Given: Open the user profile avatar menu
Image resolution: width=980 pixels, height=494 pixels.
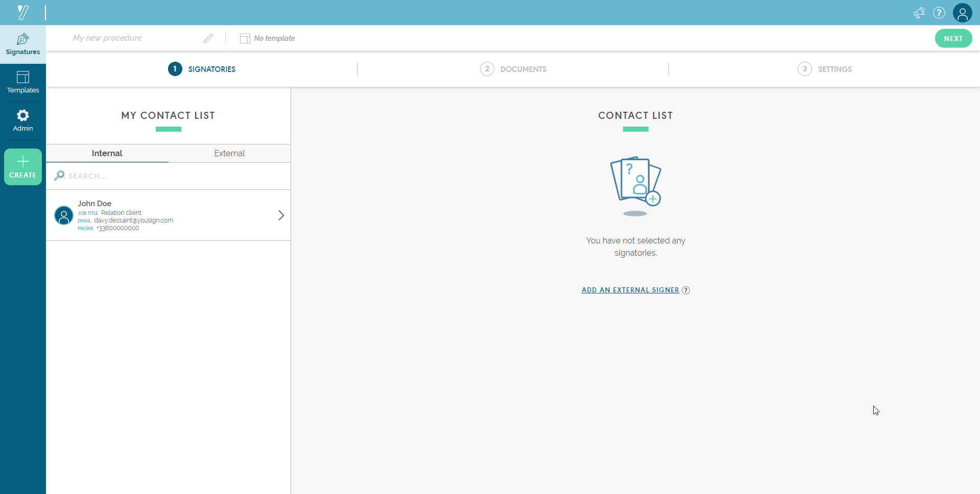Looking at the screenshot, I should 962,13.
